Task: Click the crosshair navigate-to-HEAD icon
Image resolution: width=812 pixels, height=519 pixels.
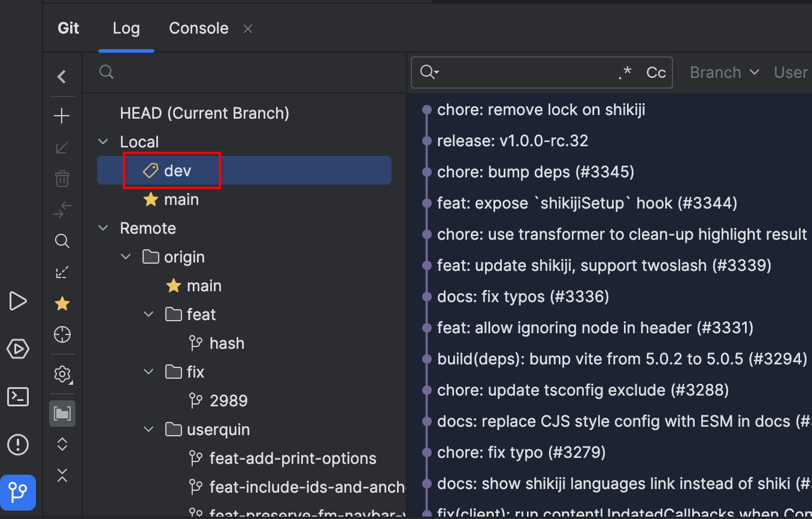Action: [62, 334]
